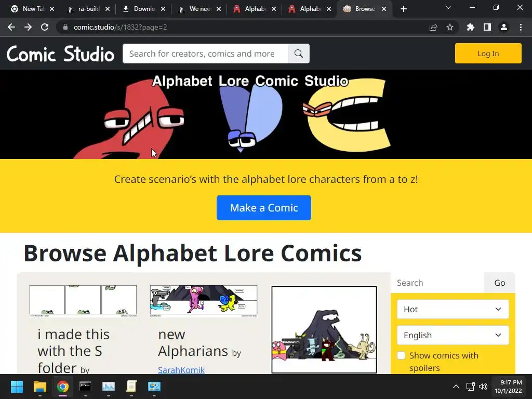Open the Chrome profile avatar menu
Screen dimensions: 532x399
pyautogui.click(x=504, y=27)
